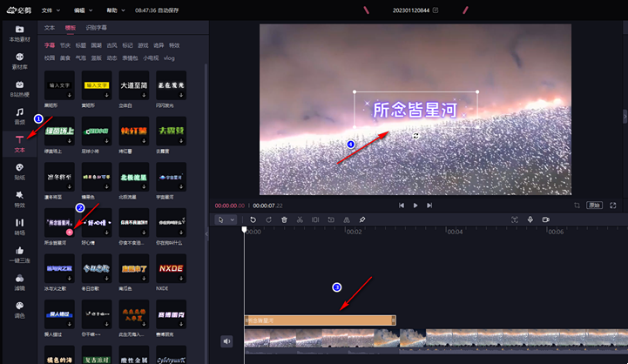Select the orange text clip on timeline
The width and height of the screenshot is (628, 364).
coord(319,320)
